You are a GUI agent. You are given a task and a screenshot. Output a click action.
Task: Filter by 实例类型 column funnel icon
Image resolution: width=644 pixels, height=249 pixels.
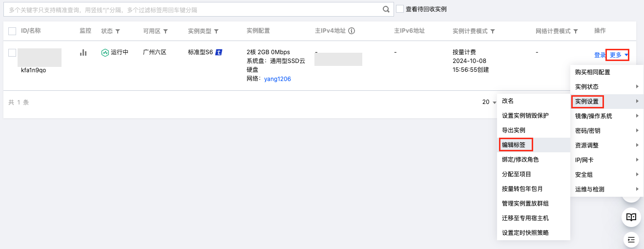(216, 31)
